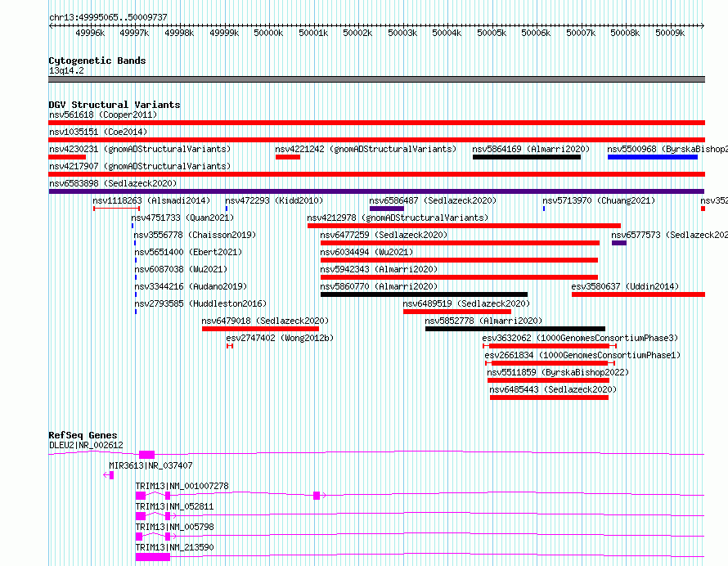The height and width of the screenshot is (566, 728).
Task: Click red bar of nsv6489519 (Sedlazeck2020)
Action: pos(457,312)
